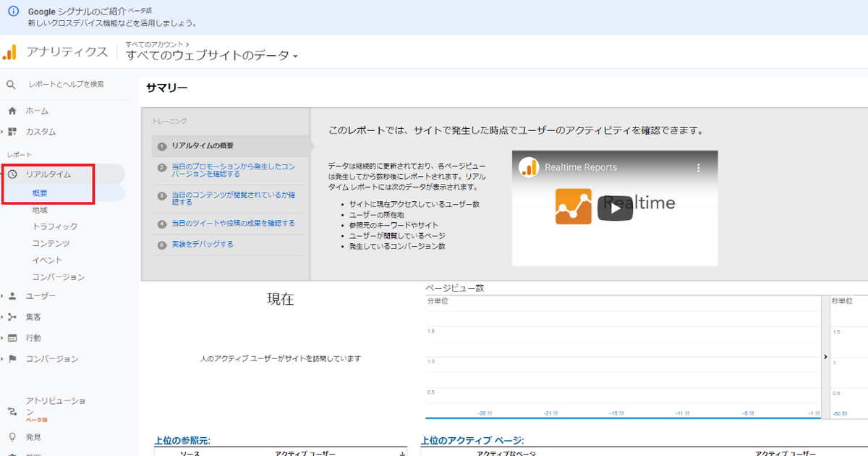Click the ページビュー数 chart title
This screenshot has width=868, height=456.
click(454, 288)
